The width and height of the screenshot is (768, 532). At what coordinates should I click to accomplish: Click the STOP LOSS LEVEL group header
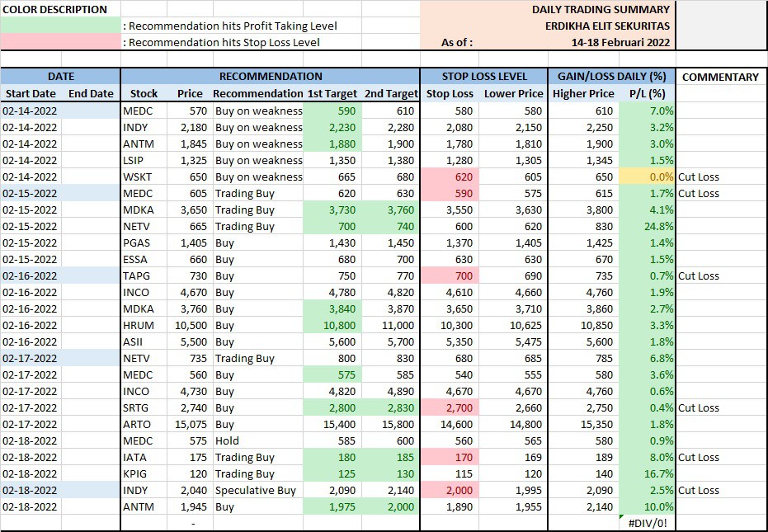483,77
